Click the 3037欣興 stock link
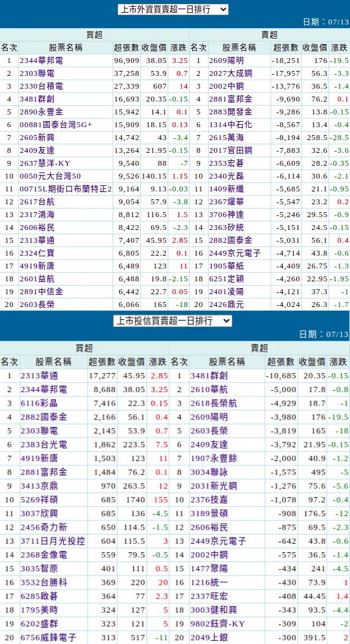This screenshot has width=350, height=644. click(39, 514)
